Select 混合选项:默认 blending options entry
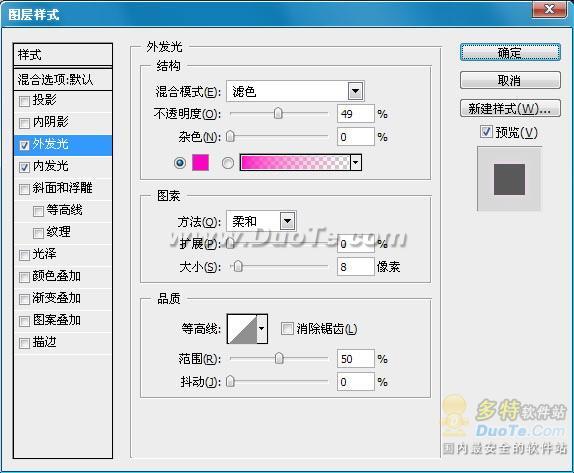Image resolution: width=574 pixels, height=473 pixels. (x=63, y=79)
